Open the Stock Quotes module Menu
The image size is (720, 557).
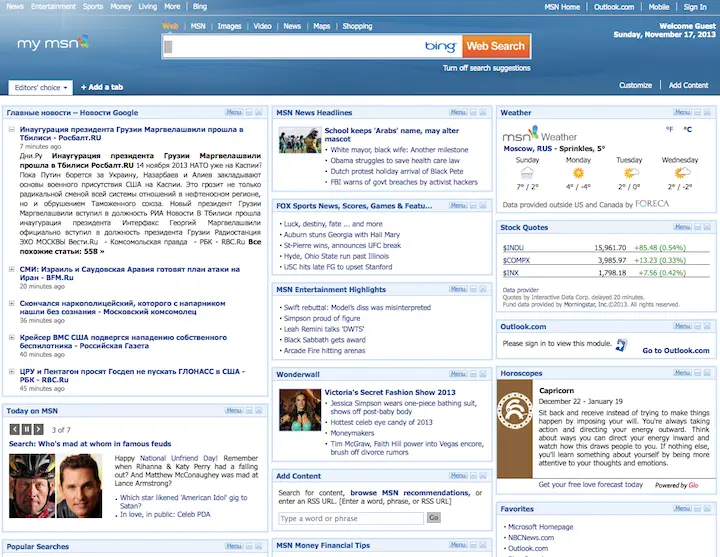click(x=682, y=227)
